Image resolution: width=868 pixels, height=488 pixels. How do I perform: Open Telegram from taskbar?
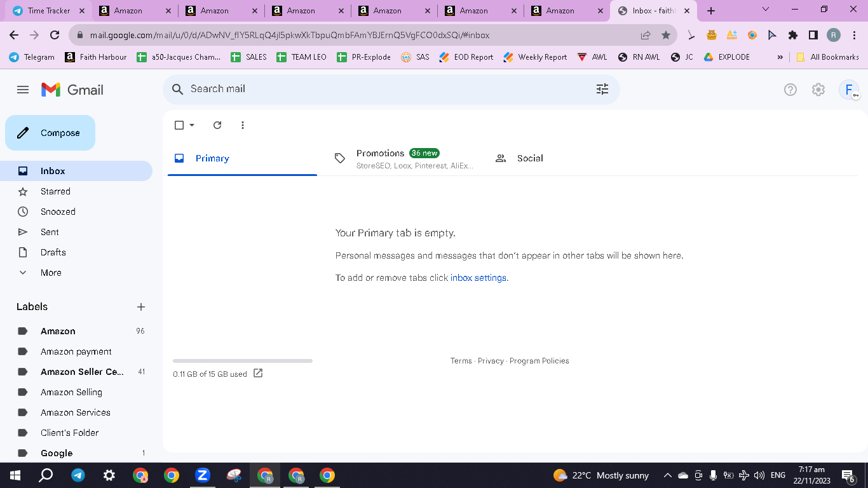pos(78,475)
